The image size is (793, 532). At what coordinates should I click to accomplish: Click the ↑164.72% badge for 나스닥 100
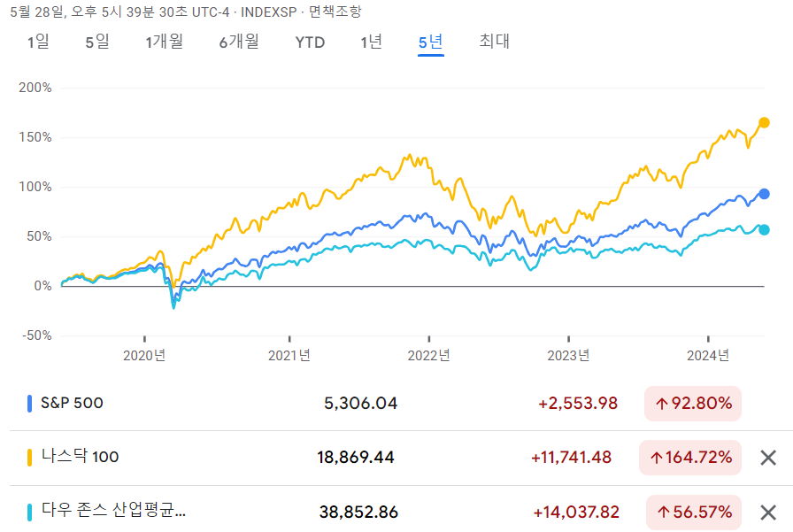[690, 458]
